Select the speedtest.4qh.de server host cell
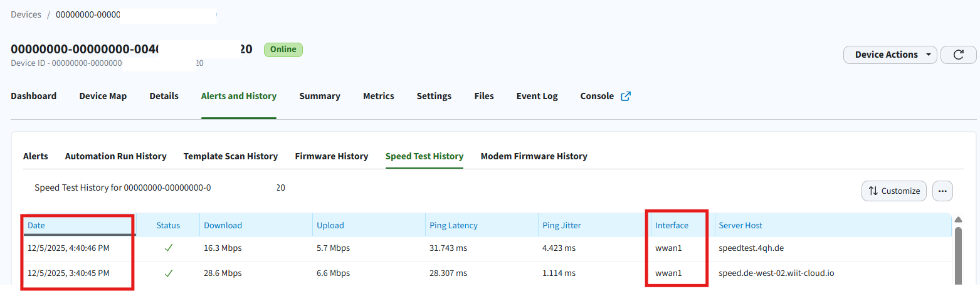The image size is (980, 291). 751,248
